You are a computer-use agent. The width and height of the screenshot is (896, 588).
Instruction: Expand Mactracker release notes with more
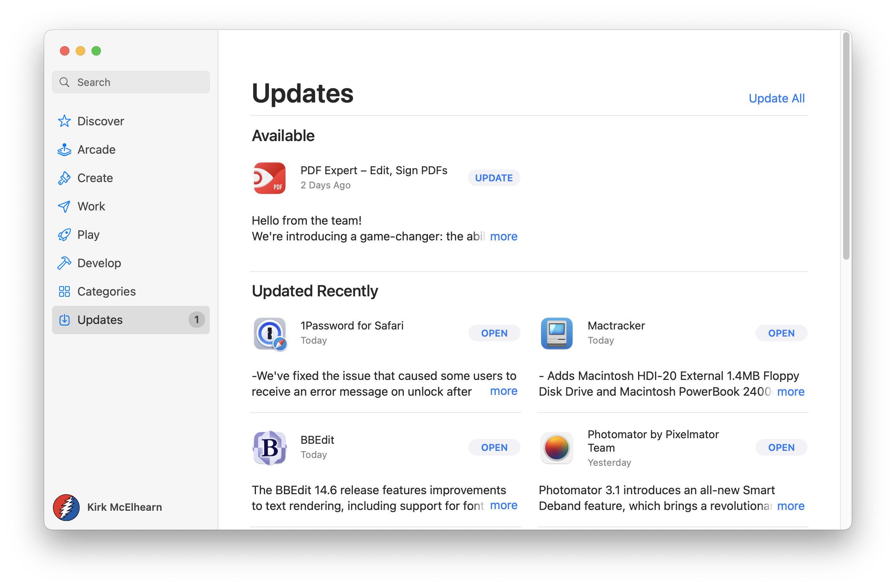click(x=791, y=392)
